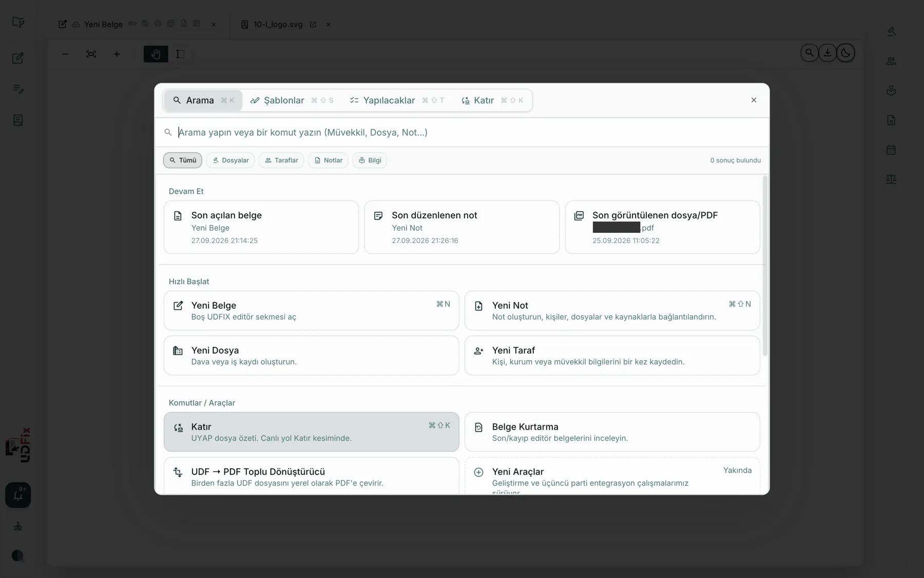Image resolution: width=924 pixels, height=578 pixels.
Task: Filter results by Bilgi
Action: [370, 160]
